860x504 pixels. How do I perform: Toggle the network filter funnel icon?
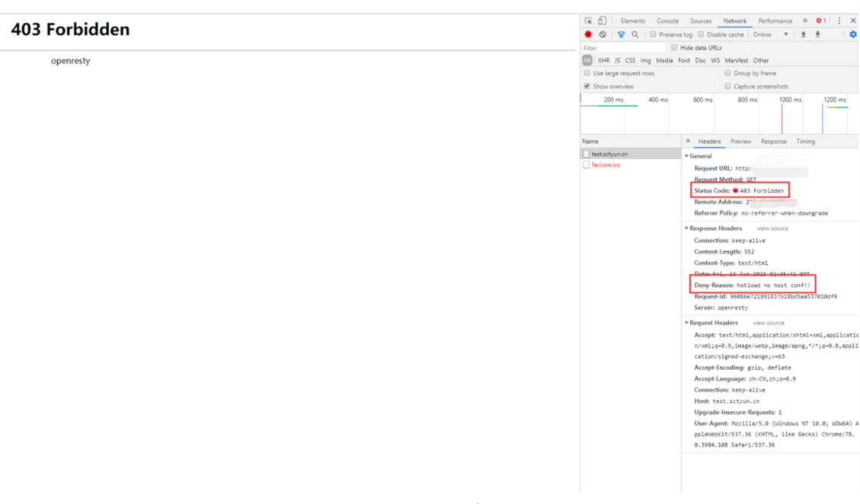621,34
